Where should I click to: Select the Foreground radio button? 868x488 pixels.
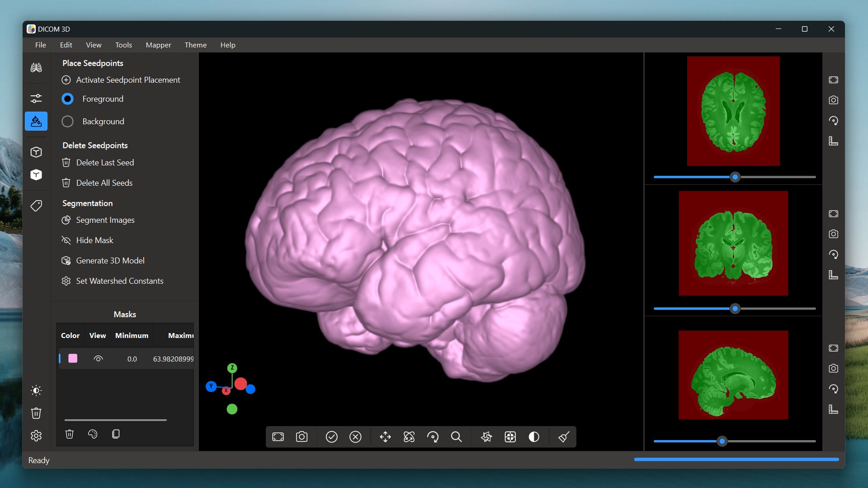coord(67,99)
